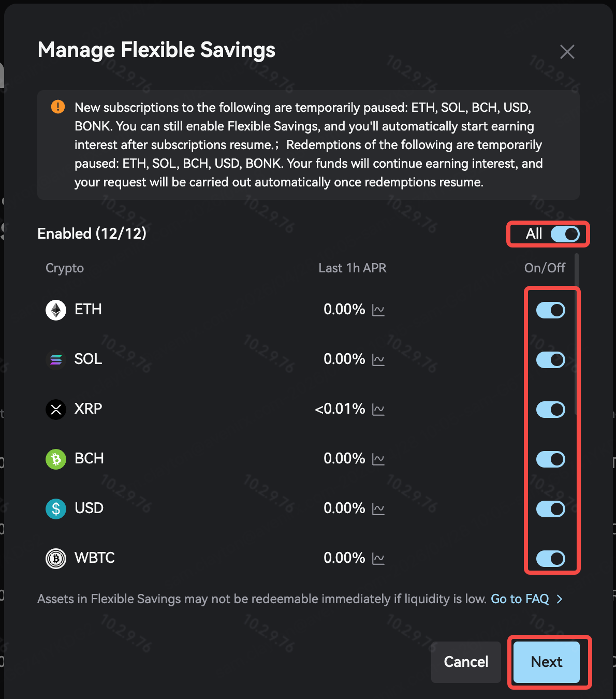616x699 pixels.
Task: Switch off the XRP toggle
Action: point(551,410)
